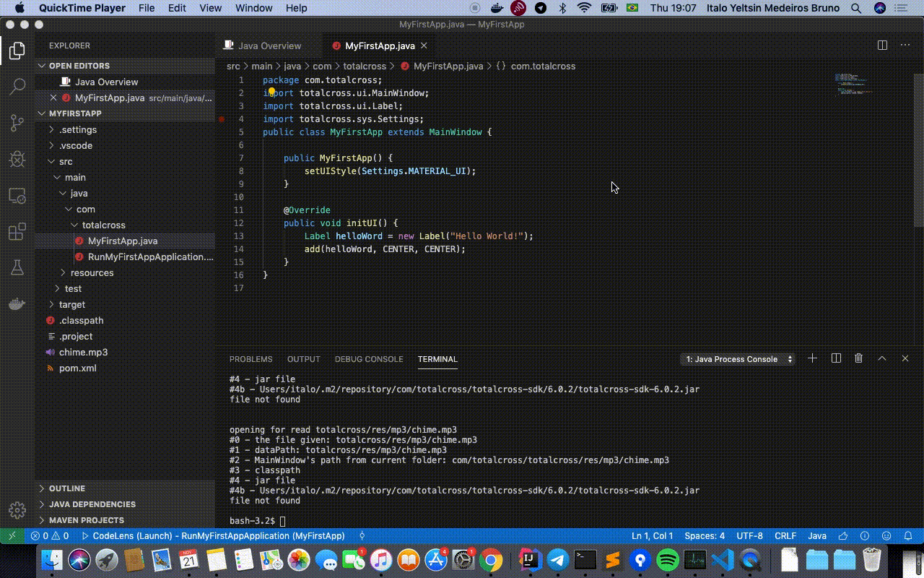This screenshot has width=924, height=578.
Task: Select the MyFirstApp.java editor tab
Action: click(x=380, y=46)
